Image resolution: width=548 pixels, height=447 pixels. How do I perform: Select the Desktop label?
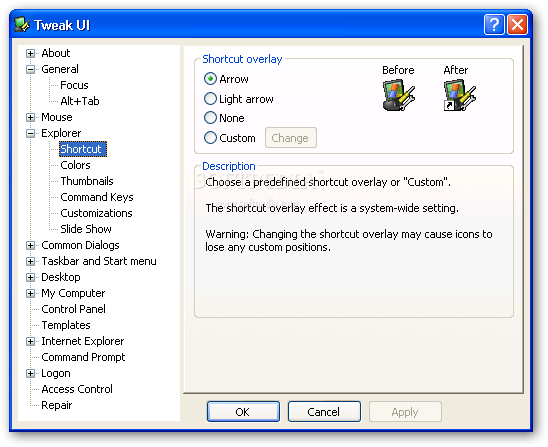click(x=60, y=277)
